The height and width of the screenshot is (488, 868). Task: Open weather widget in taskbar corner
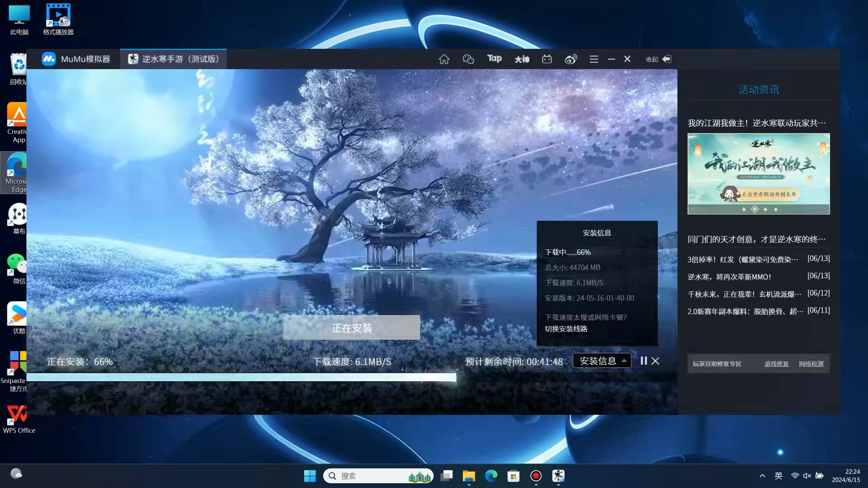tap(16, 474)
